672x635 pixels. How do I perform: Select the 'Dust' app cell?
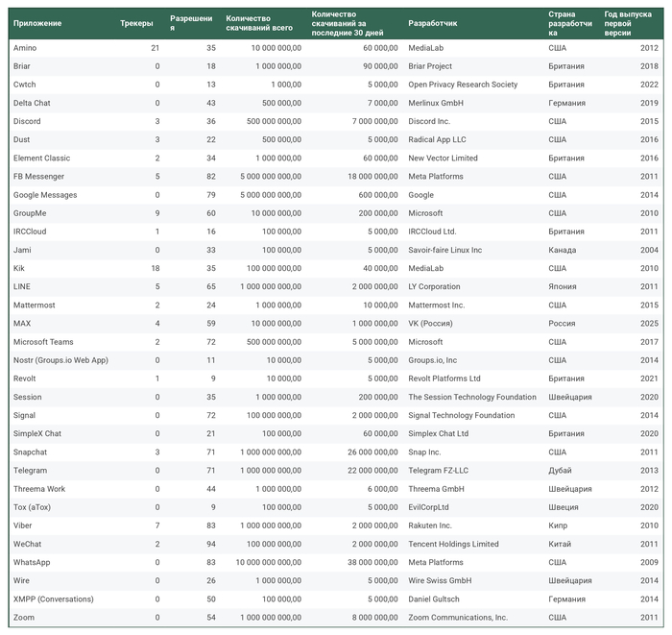[21, 140]
